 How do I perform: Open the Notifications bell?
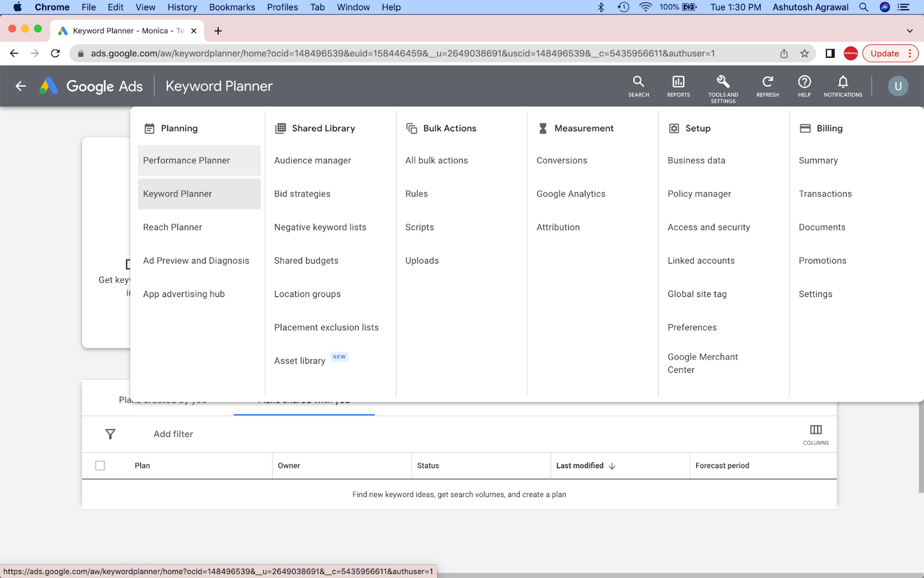843,81
